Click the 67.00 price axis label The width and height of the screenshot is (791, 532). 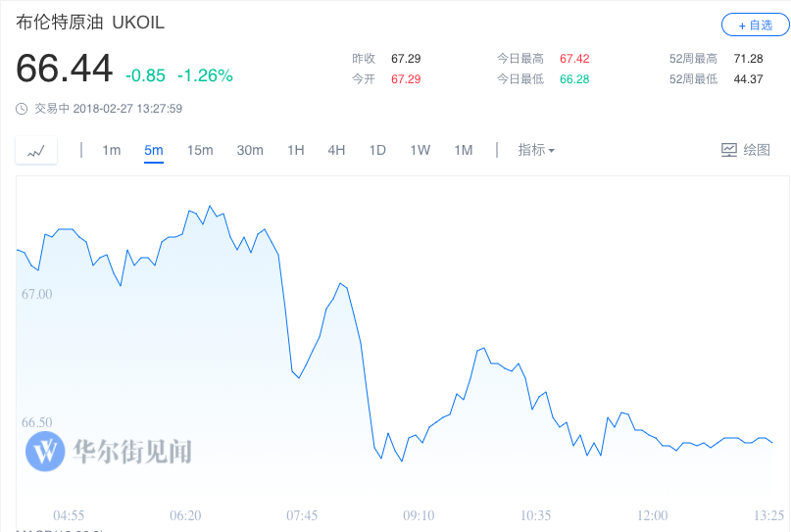[x=37, y=294]
